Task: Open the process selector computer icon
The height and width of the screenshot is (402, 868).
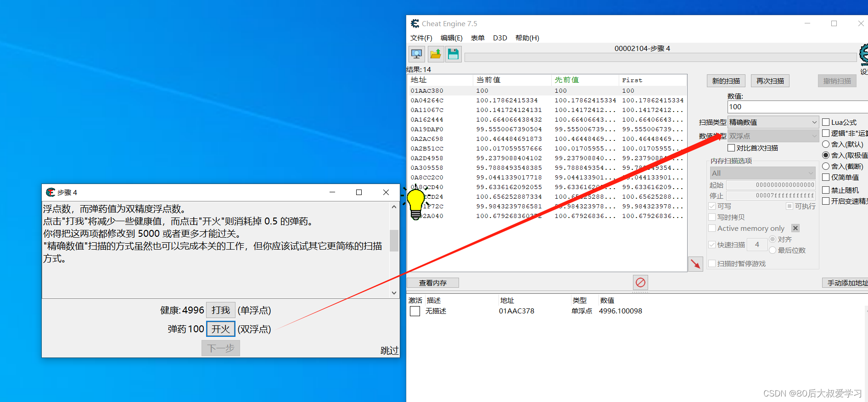Action: (417, 54)
